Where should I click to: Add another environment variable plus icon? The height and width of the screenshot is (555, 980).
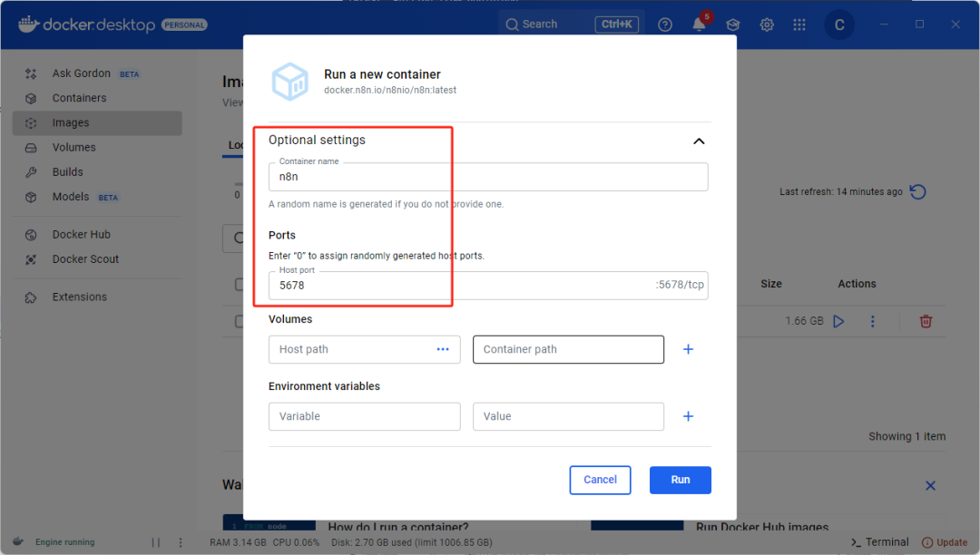[x=688, y=416]
